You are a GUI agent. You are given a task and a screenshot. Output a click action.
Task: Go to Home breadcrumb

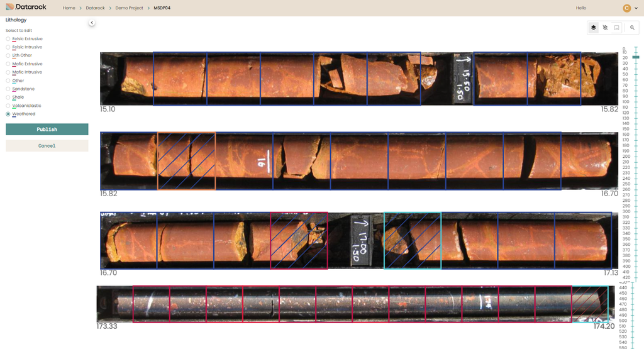[69, 8]
